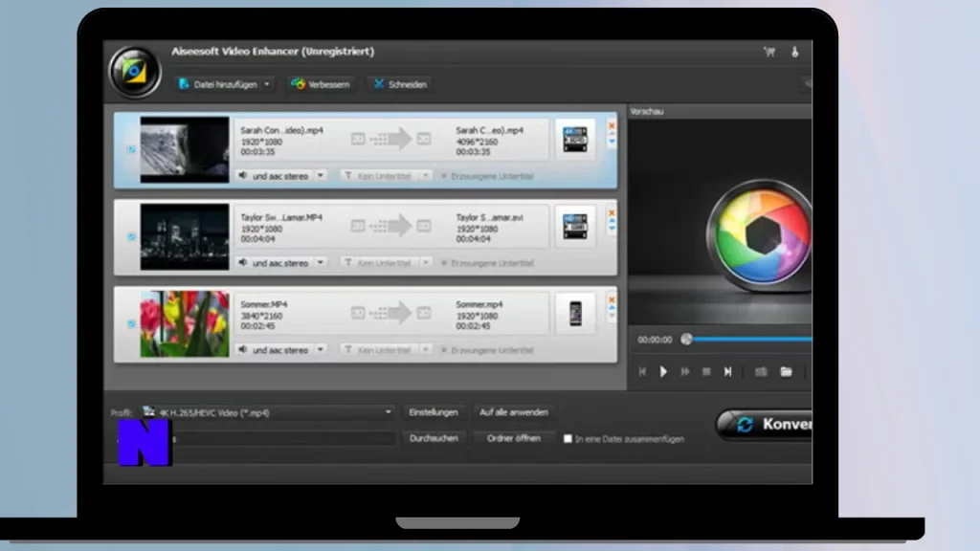Screen dimensions: 980x551
Task: Click the conversion arrow in Taylor row
Action: 390,226
